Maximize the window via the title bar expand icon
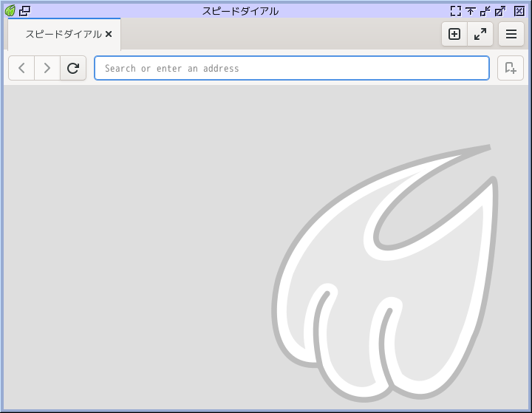Image resolution: width=532 pixels, height=413 pixels. click(499, 11)
